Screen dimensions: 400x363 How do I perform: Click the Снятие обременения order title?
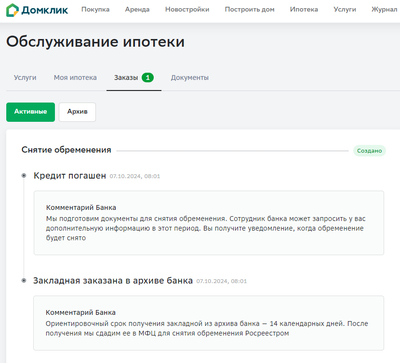click(x=66, y=150)
